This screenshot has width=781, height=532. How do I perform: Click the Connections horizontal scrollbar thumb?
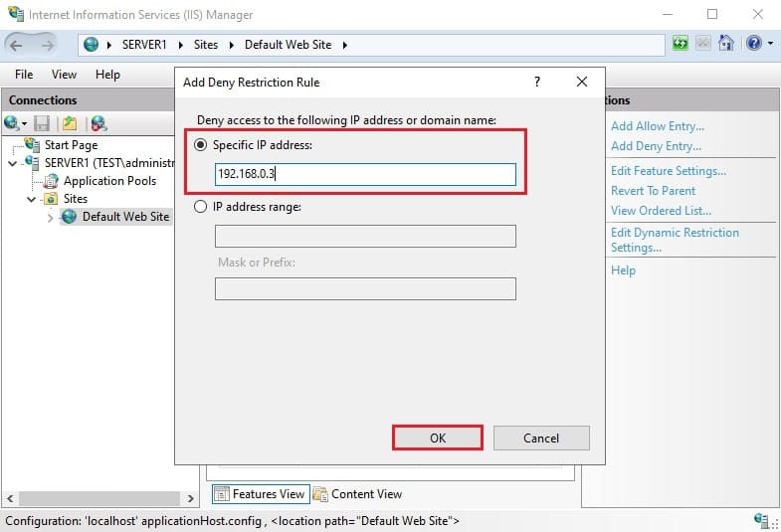[99, 498]
